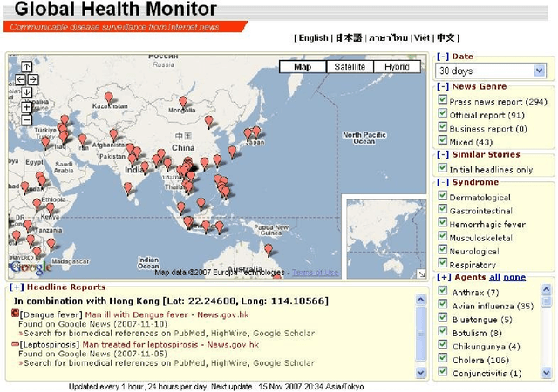Collapse the Similar Stories panel
The height and width of the screenshot is (392, 558).
(x=443, y=154)
